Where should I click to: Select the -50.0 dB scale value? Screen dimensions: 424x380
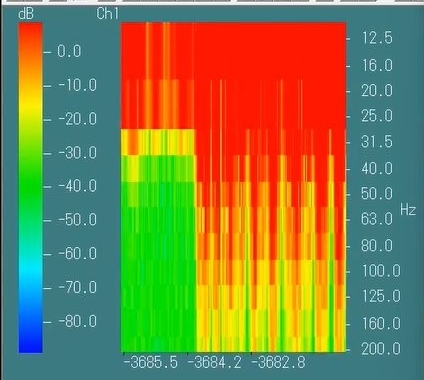78,220
